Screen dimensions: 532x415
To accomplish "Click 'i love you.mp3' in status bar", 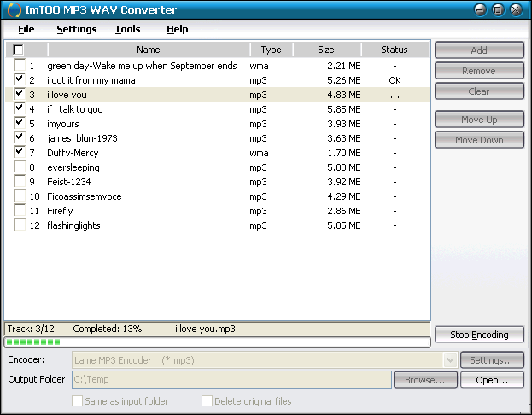I will coord(205,329).
